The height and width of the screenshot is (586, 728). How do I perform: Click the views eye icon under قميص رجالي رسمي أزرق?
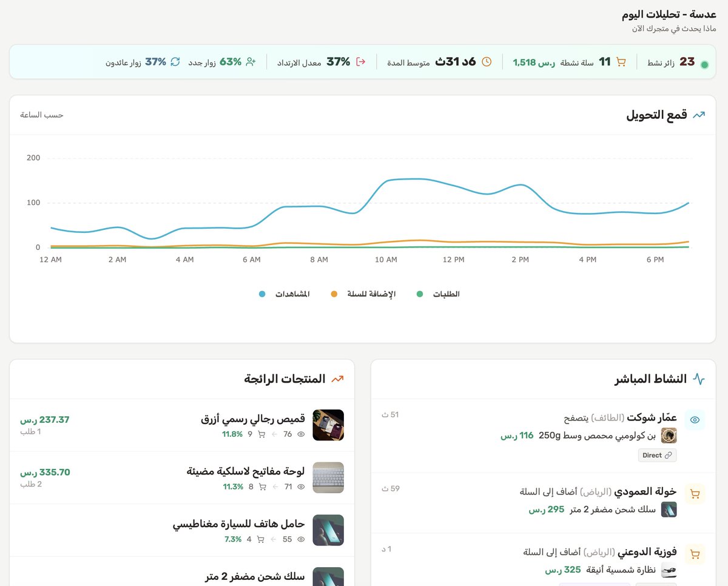click(x=301, y=434)
